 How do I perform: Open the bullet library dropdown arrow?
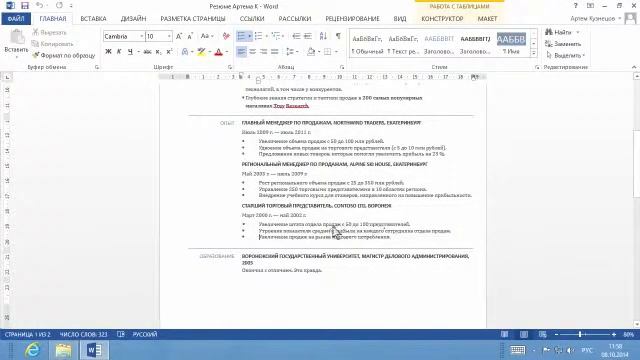click(249, 36)
